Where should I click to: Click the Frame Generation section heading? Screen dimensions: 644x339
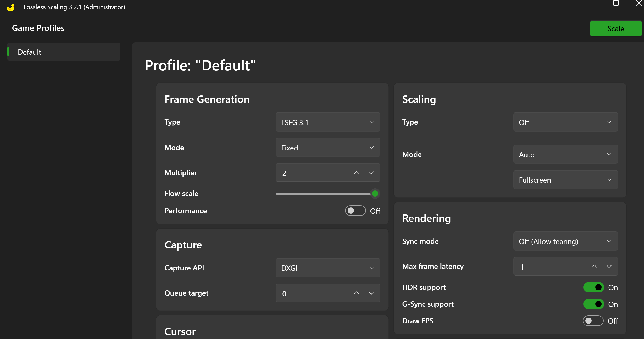[207, 99]
